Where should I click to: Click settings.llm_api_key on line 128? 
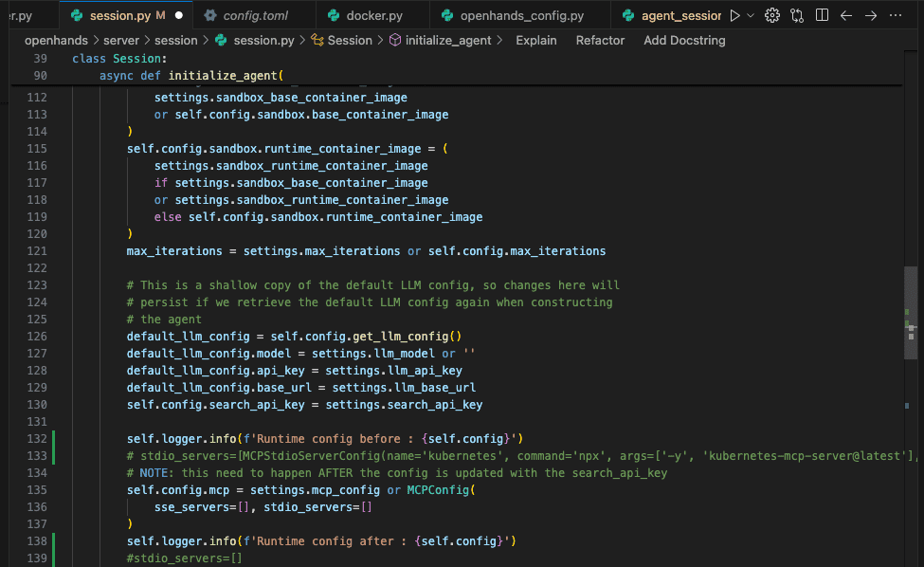[393, 371]
